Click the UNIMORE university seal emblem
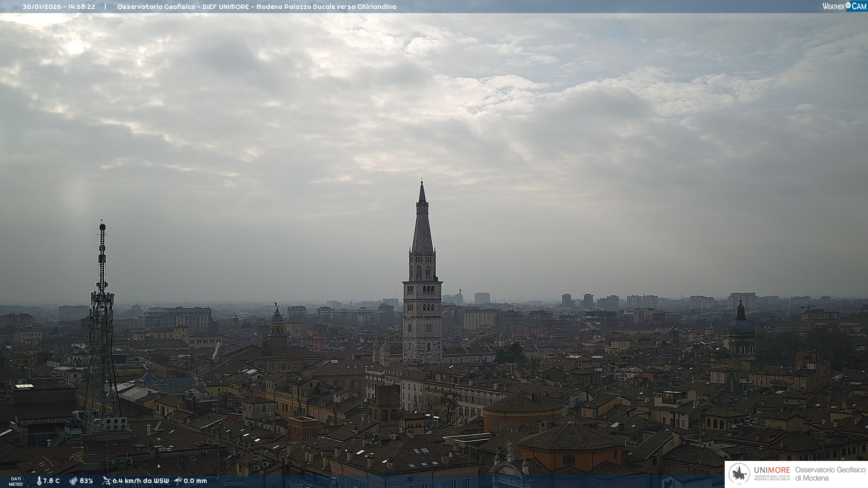This screenshot has height=488, width=868. point(740,474)
